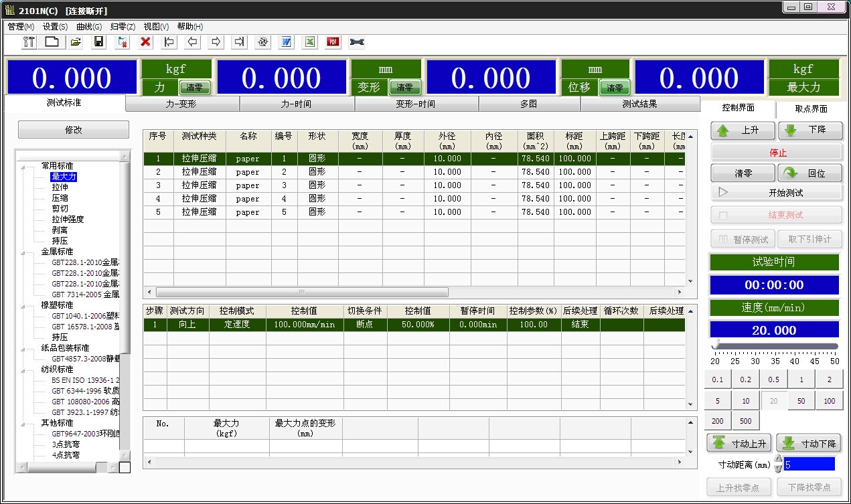The image size is (851, 504).
Task: Select 3点抗弯 in the standards tree
Action: point(66,444)
